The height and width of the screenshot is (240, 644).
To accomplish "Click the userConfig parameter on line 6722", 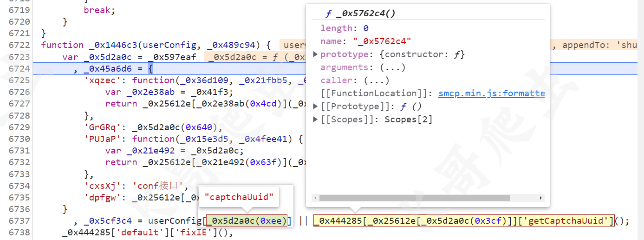I will point(169,45).
